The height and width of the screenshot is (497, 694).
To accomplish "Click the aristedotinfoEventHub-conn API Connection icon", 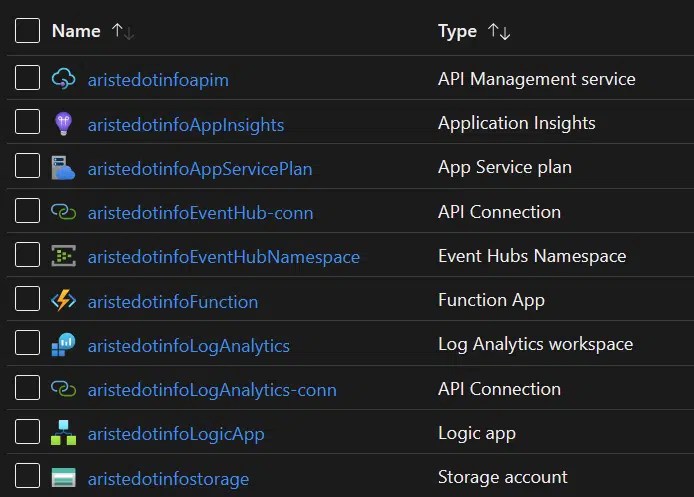I will [63, 212].
